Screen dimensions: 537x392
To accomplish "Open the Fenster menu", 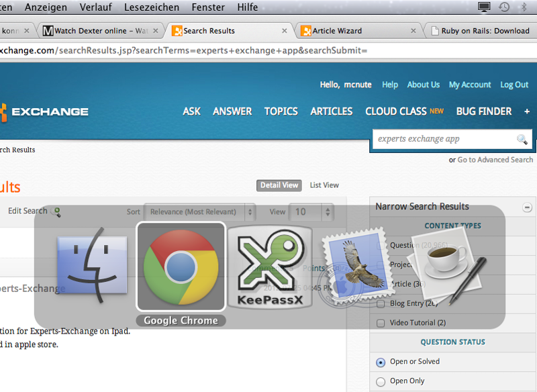I will [208, 7].
